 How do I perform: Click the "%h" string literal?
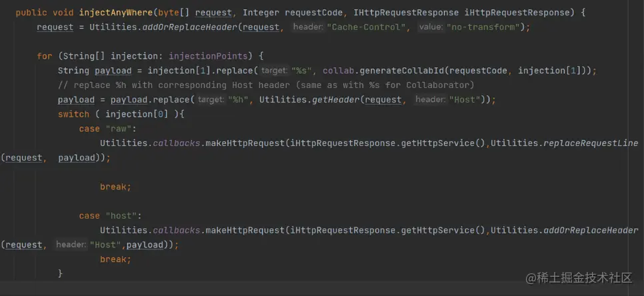(239, 100)
